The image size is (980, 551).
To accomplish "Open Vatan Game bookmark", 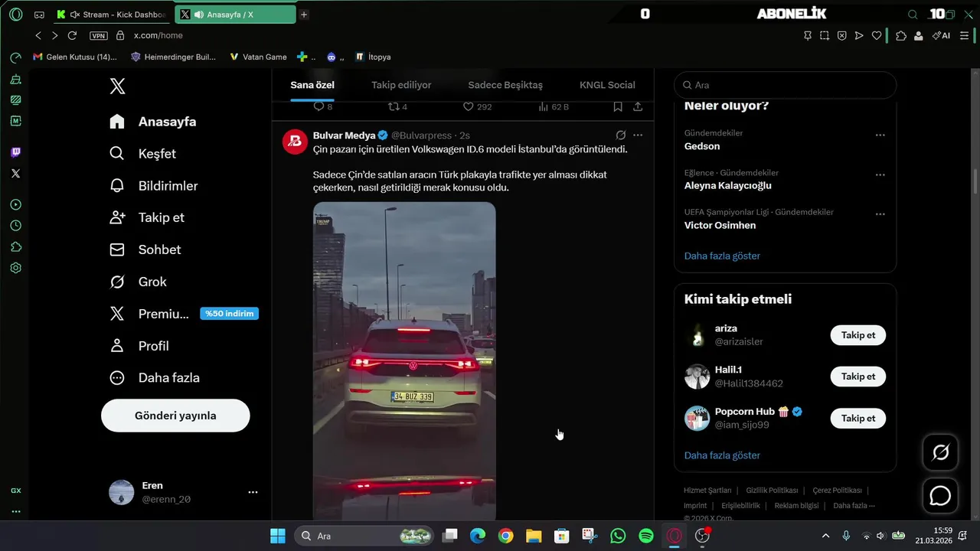I will (258, 57).
